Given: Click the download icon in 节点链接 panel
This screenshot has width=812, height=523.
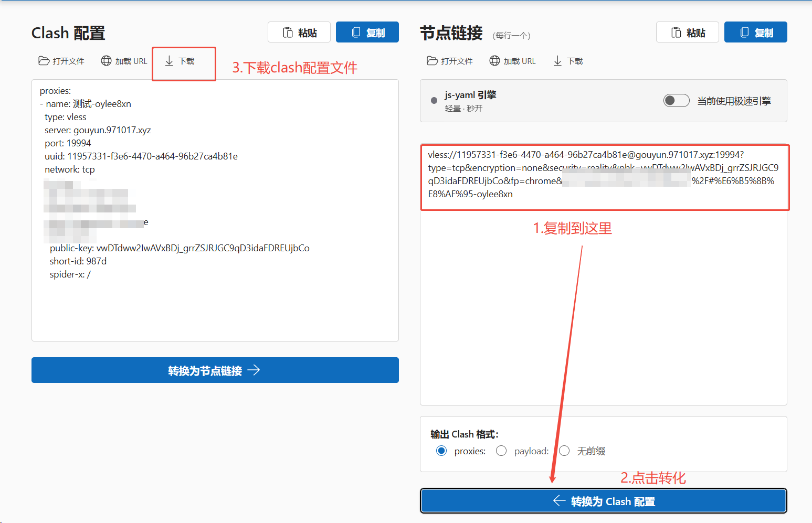Looking at the screenshot, I should point(557,61).
